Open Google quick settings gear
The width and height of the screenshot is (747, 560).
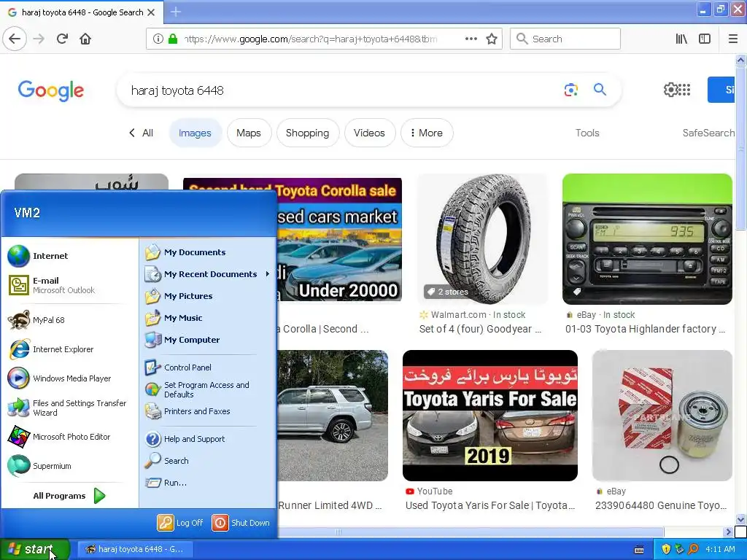point(670,90)
